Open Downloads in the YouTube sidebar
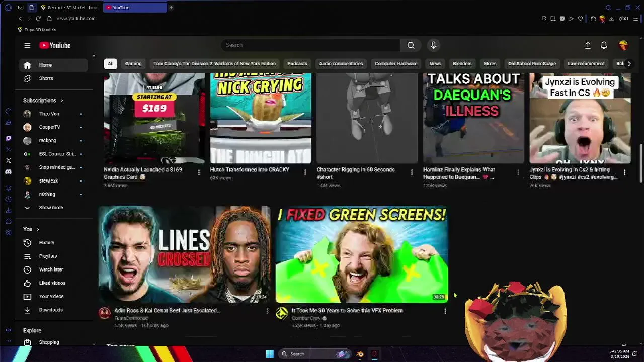This screenshot has width=644, height=362. (x=54, y=310)
